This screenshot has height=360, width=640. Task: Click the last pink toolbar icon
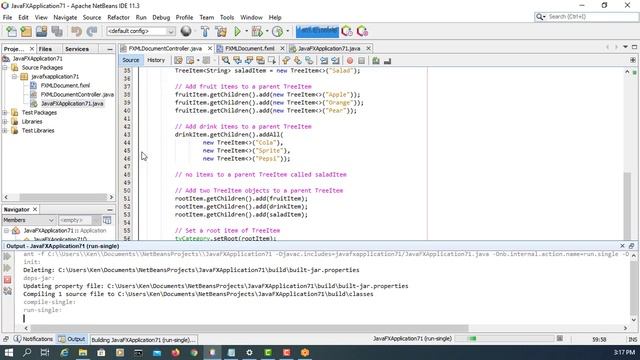tap(362, 31)
